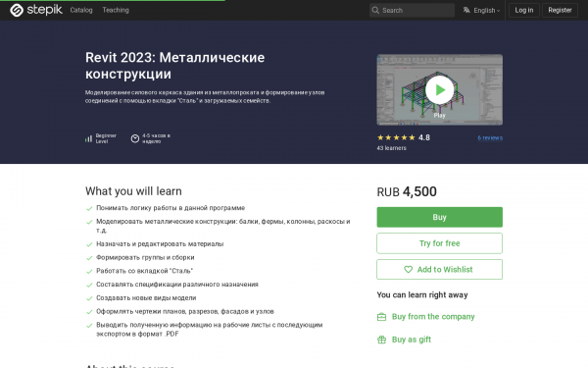Open the 6 reviews link

pos(490,137)
